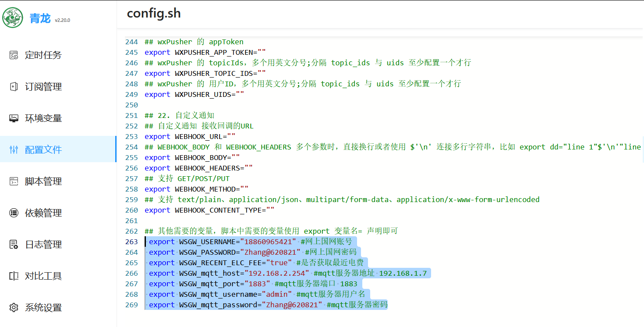Click the 依赖管理 dependency icon
644x327 pixels.
[x=13, y=212]
